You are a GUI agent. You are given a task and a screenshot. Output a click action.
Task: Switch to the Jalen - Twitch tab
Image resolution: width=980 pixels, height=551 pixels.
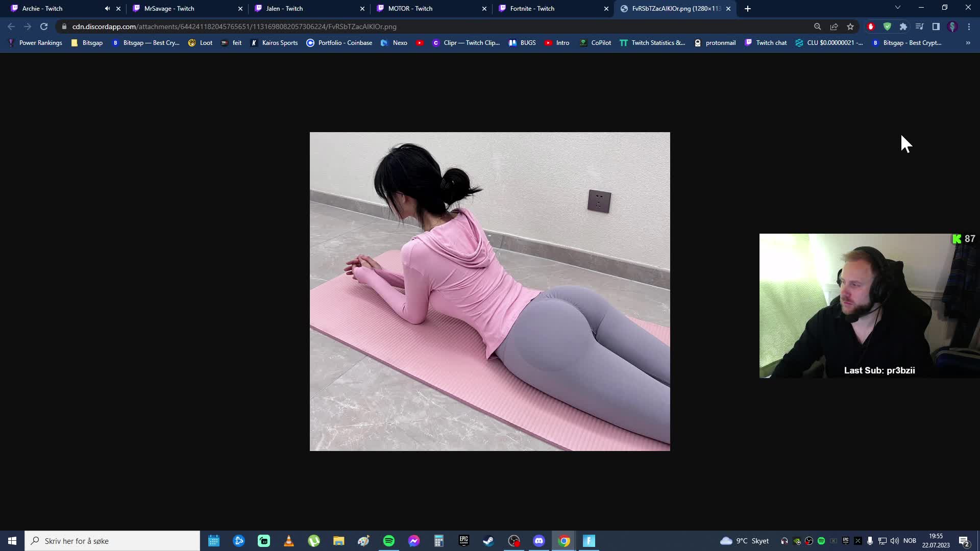(309, 9)
